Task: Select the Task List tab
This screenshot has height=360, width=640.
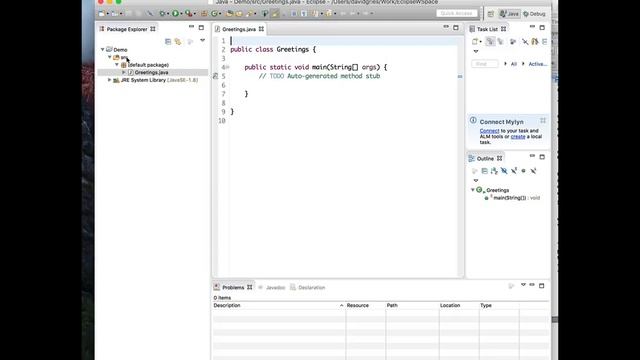Action: coord(487,29)
